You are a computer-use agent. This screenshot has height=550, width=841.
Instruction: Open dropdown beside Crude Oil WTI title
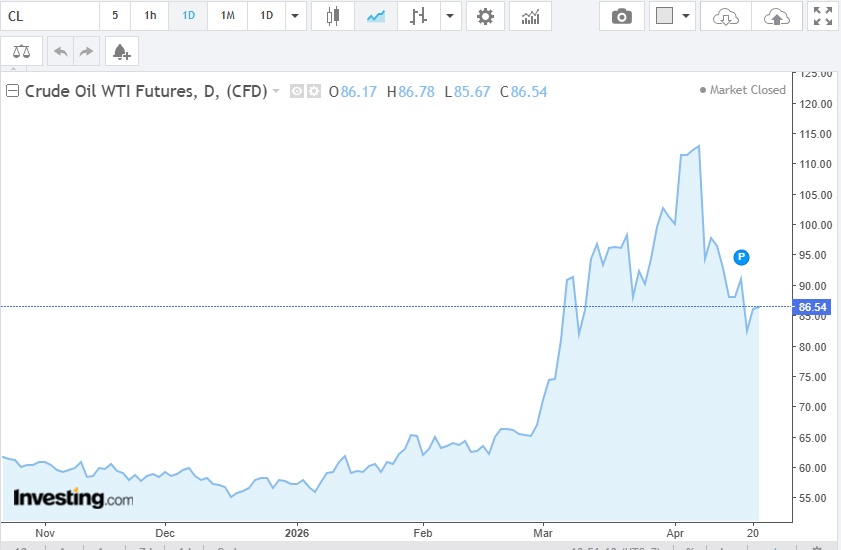276,91
